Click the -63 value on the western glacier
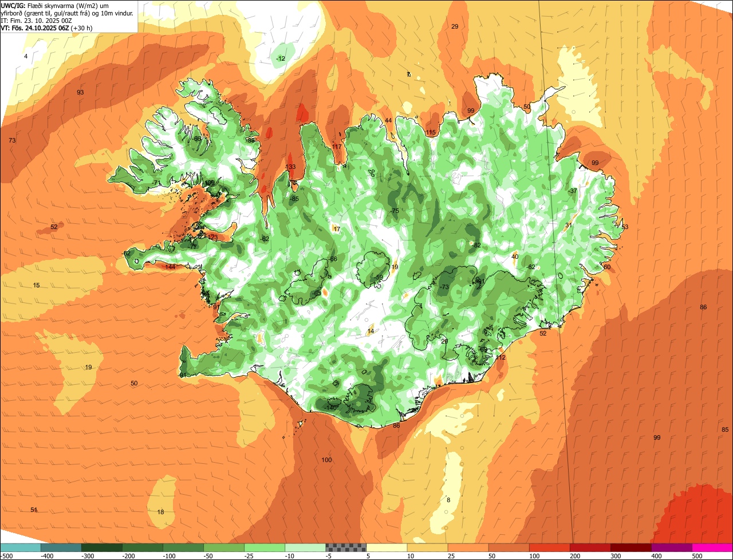The width and height of the screenshot is (733, 560). point(317,293)
